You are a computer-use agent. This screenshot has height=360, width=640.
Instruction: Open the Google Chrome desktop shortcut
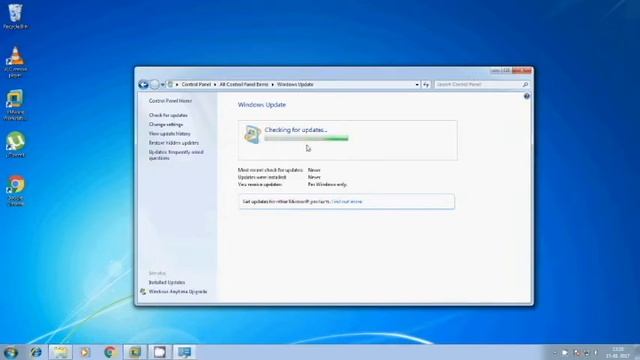point(16,191)
